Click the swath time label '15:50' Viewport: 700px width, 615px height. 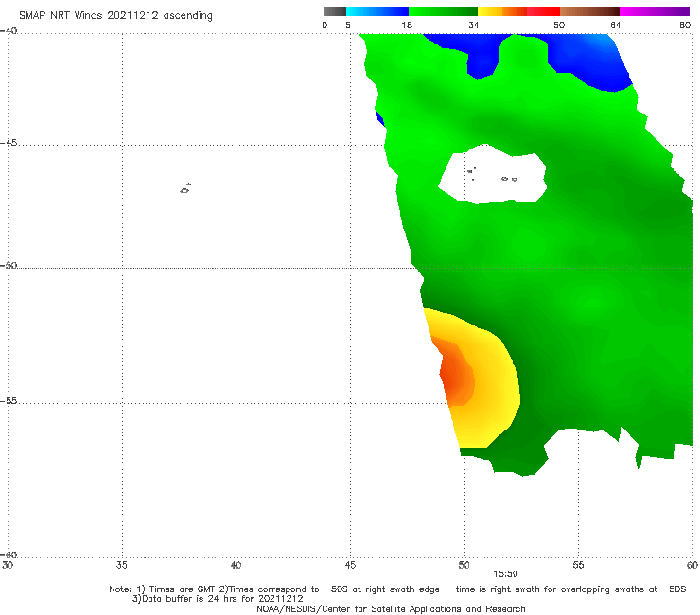(x=505, y=574)
